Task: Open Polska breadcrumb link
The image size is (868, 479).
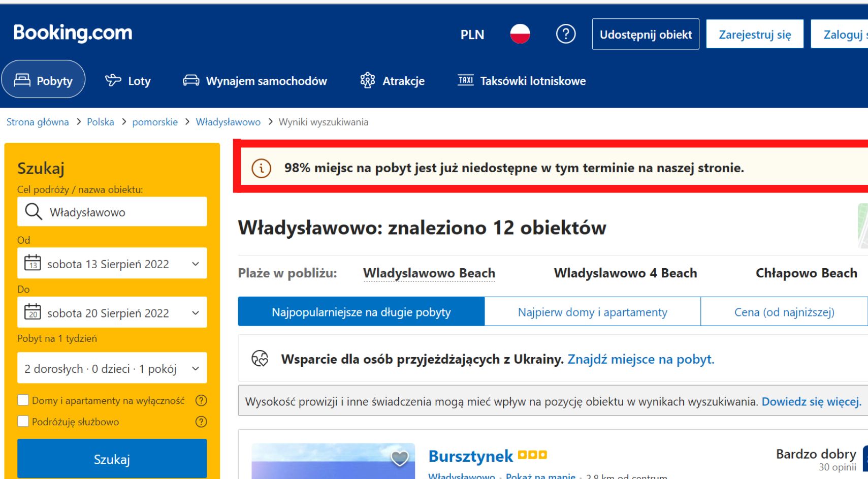Action: (x=101, y=122)
